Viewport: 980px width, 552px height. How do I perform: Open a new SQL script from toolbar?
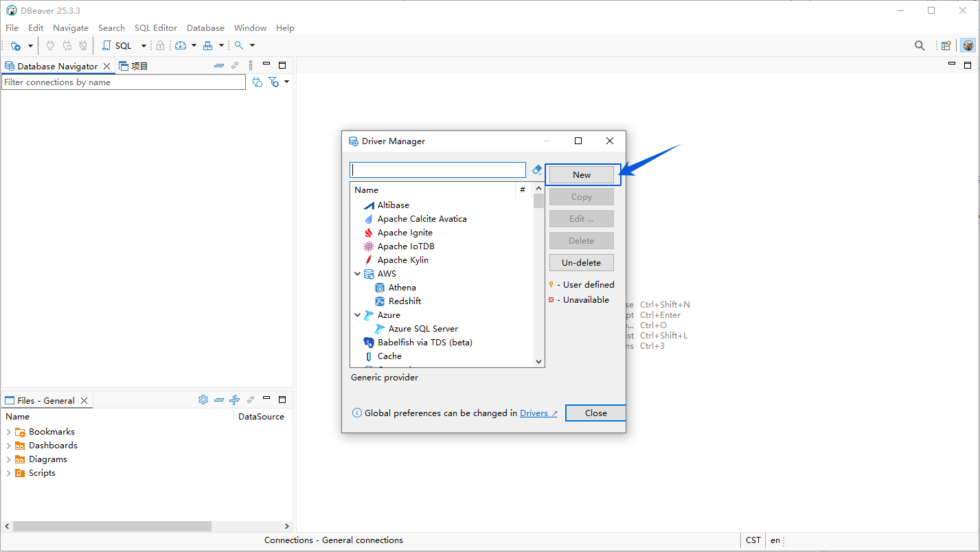click(117, 45)
